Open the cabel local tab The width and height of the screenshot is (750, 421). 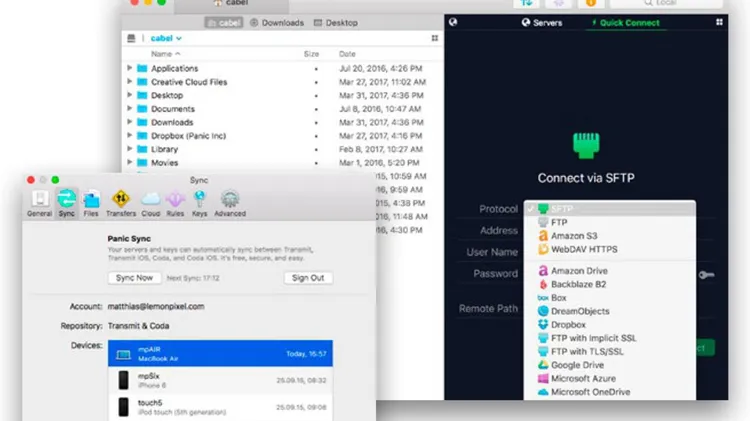224,22
